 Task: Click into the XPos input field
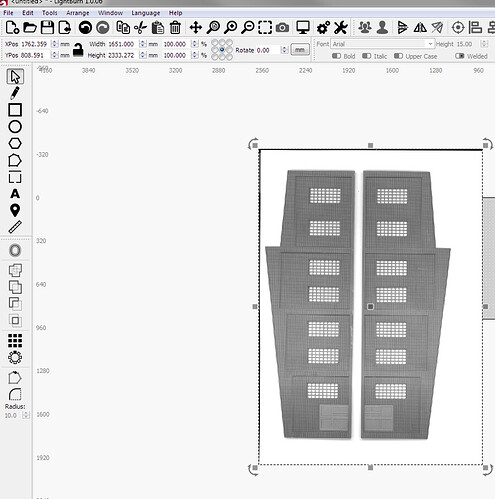coord(36,44)
